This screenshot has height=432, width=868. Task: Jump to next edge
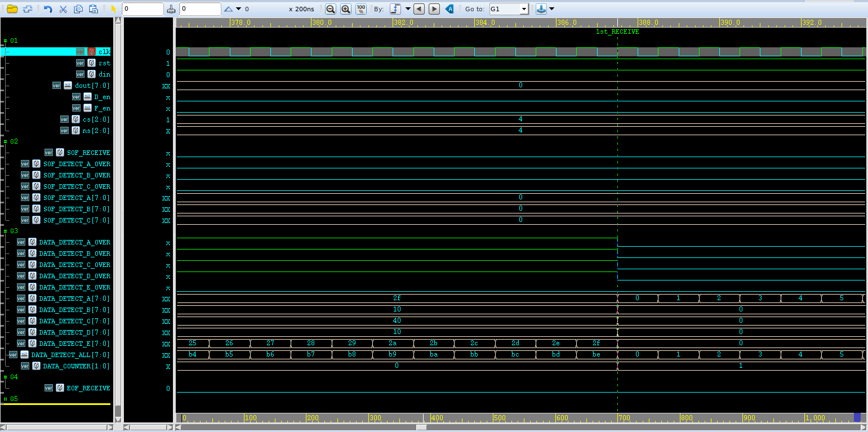pyautogui.click(x=434, y=9)
